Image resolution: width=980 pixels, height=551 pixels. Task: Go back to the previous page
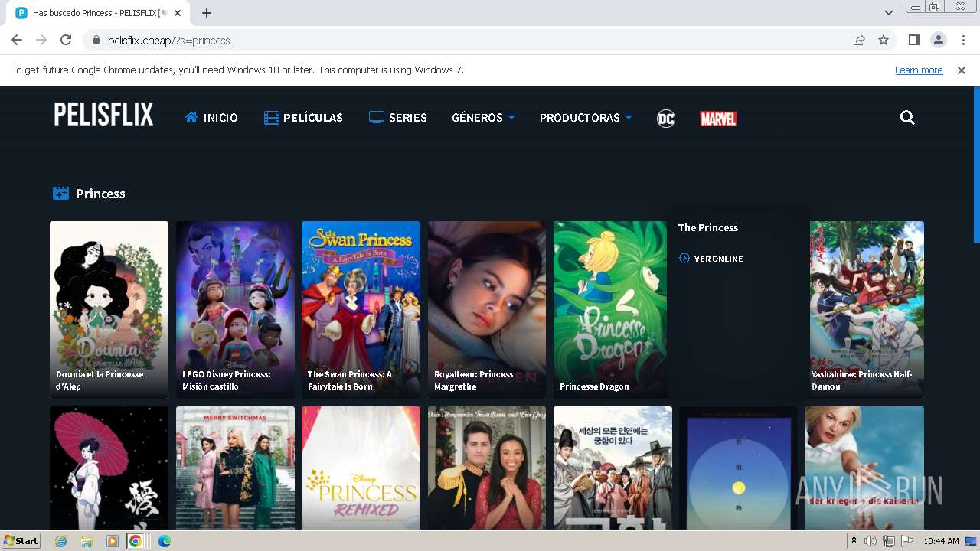[x=17, y=41]
